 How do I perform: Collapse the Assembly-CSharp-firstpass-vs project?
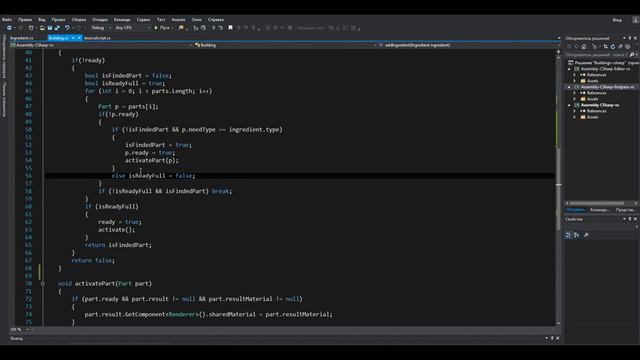coord(569,87)
